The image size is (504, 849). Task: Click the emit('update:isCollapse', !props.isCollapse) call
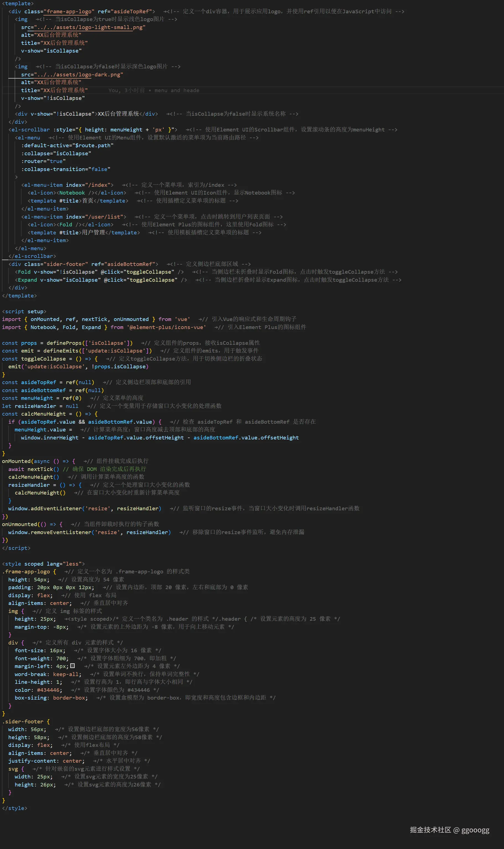(x=79, y=367)
